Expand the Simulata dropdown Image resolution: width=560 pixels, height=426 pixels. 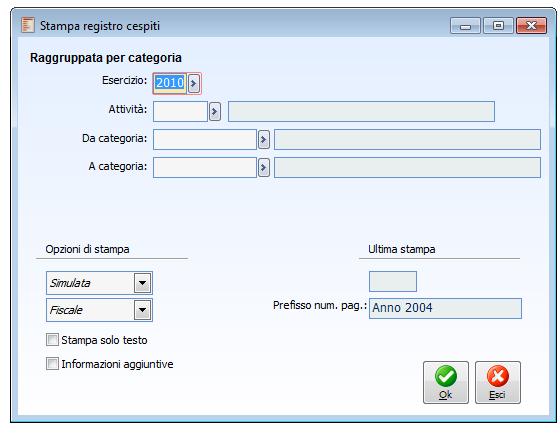coord(142,283)
